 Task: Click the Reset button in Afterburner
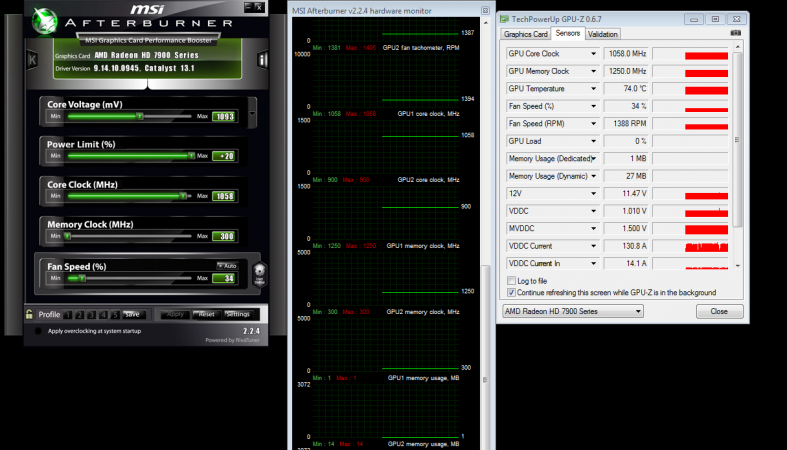(x=206, y=315)
